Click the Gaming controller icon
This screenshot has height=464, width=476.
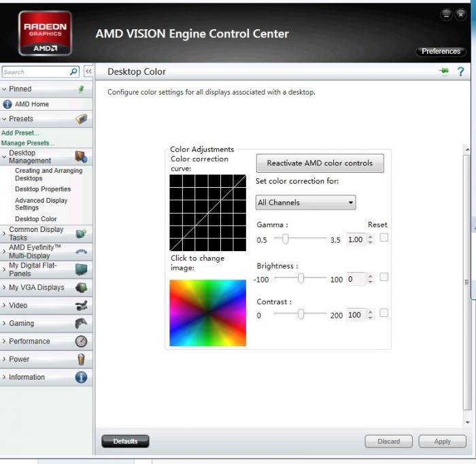(x=81, y=323)
